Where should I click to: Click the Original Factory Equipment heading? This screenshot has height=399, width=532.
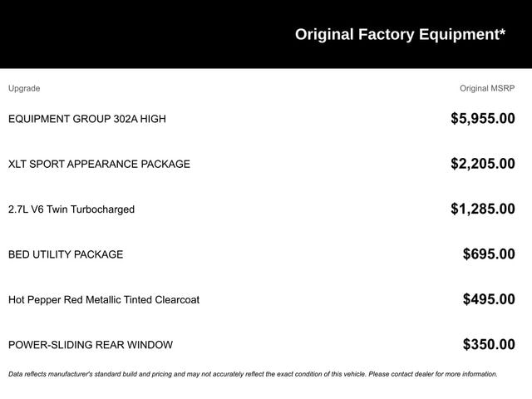[400, 35]
